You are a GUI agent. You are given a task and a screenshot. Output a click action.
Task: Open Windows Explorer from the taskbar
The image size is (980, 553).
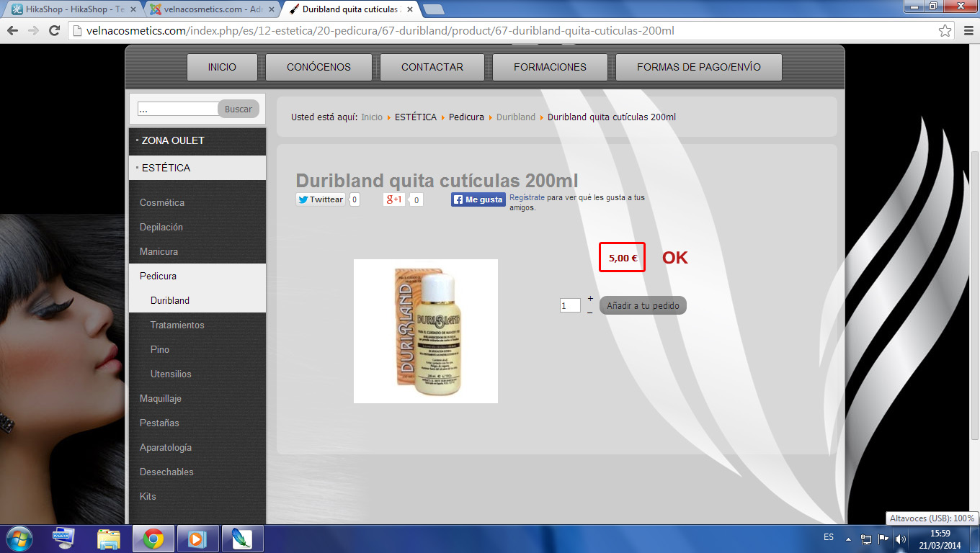(109, 539)
